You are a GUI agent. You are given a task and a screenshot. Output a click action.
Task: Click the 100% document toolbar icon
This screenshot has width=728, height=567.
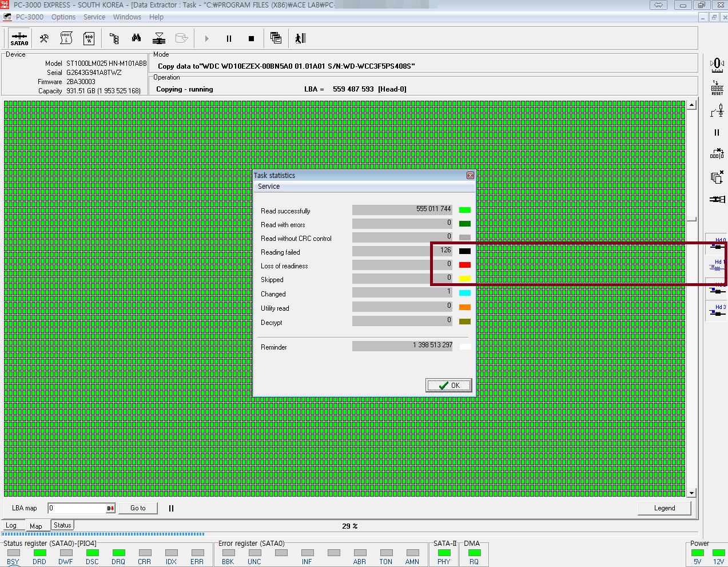pos(89,39)
